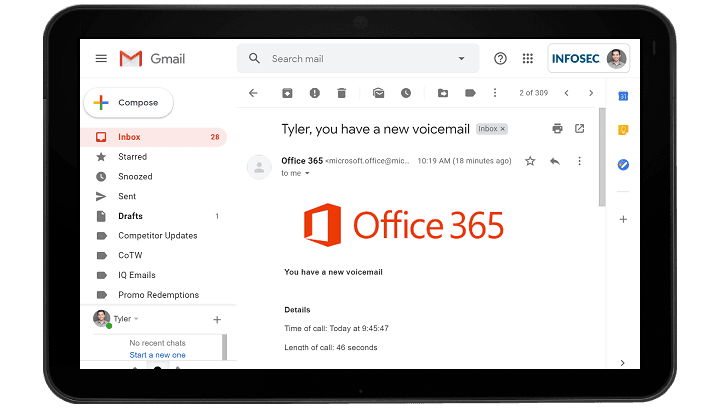Click the email subject heading
Screen dimensions: 720x408
pyautogui.click(x=375, y=129)
